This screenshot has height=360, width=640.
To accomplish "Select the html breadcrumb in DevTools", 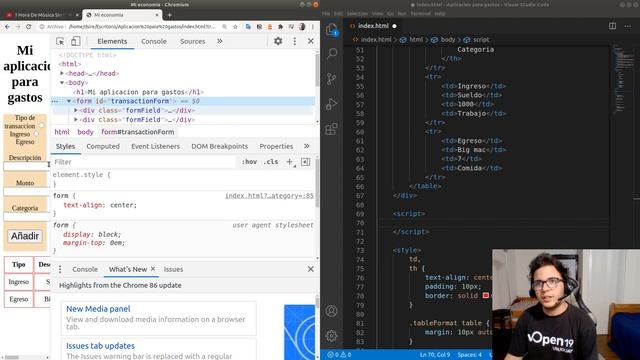I will (62, 132).
